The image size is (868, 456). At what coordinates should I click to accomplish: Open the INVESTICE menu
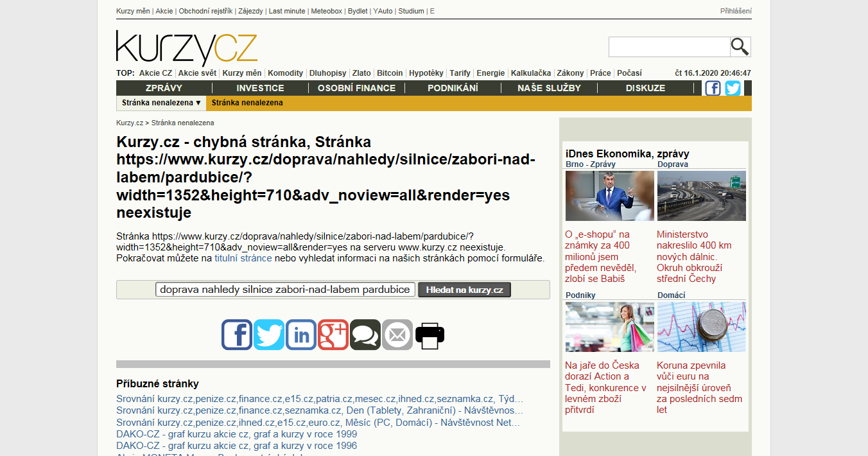[260, 88]
